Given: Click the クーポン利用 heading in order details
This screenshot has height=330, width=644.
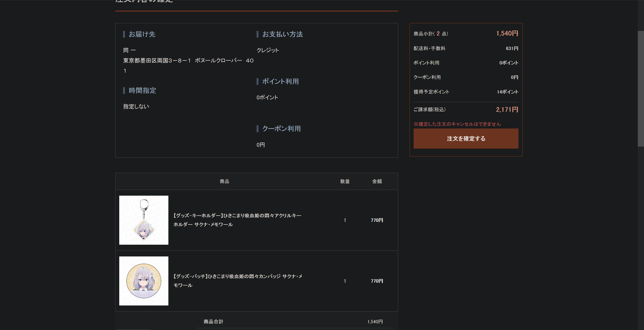Looking at the screenshot, I should click(281, 129).
